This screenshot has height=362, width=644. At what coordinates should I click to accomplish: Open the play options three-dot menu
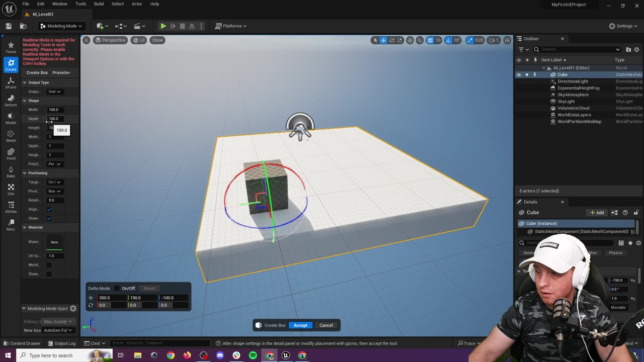pos(201,26)
